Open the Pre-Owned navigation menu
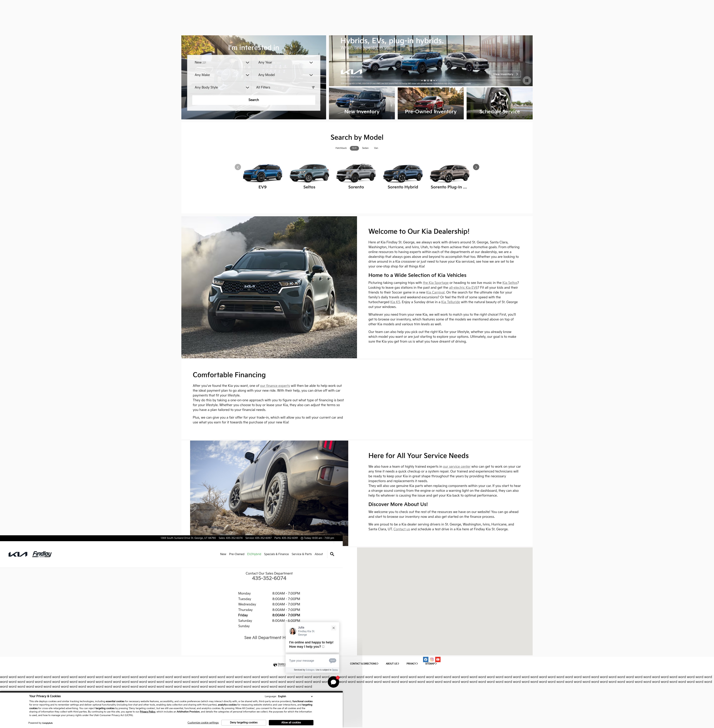This screenshot has width=714, height=728. click(237, 554)
